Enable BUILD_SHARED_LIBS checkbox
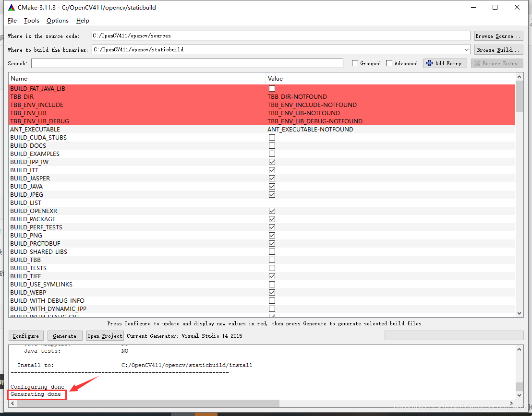The width and height of the screenshot is (532, 416). (x=272, y=251)
